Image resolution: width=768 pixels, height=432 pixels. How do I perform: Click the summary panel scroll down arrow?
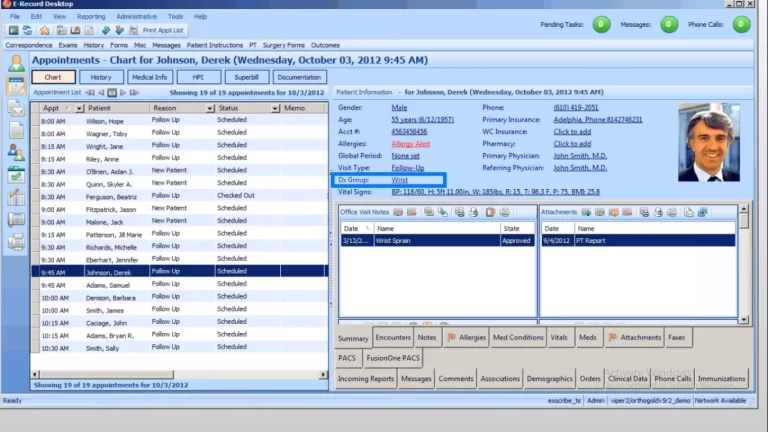(x=744, y=320)
